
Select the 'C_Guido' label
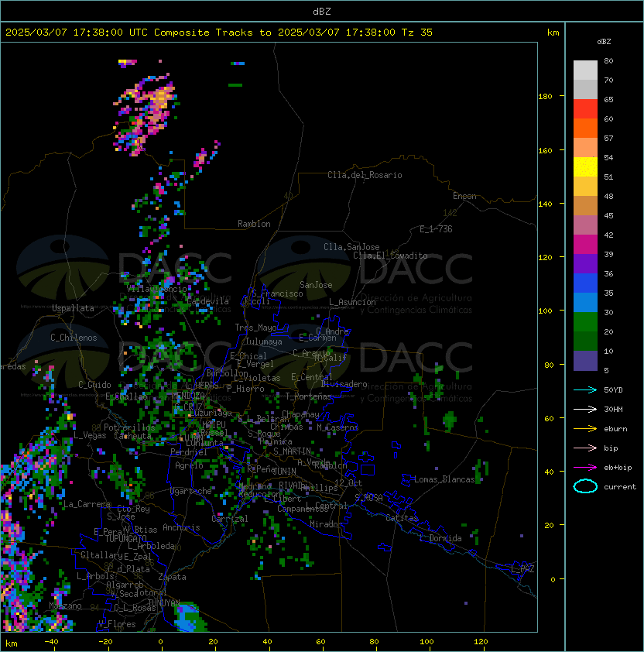[x=94, y=385]
